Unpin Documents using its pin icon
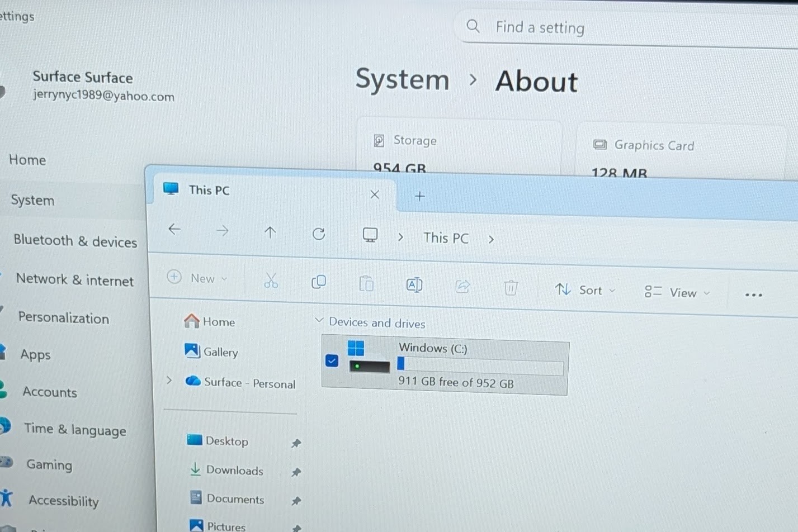798x532 pixels. coord(296,501)
